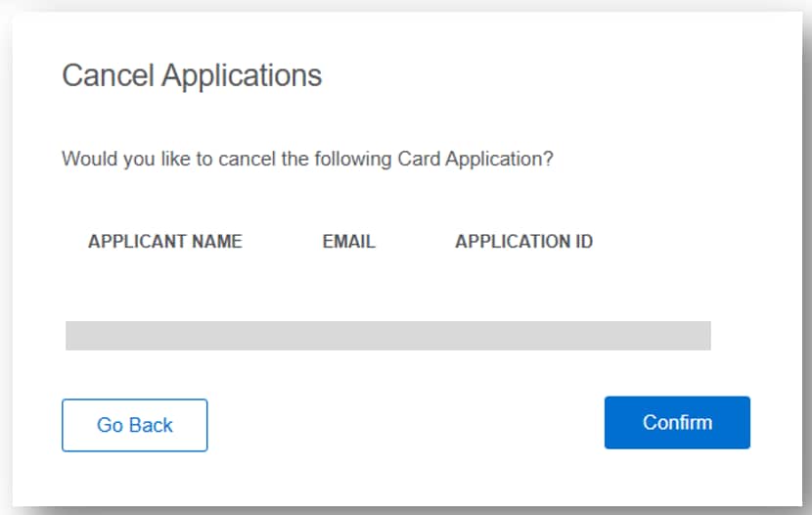Click the gray application row bar
The image size is (812, 515).
pyautogui.click(x=388, y=335)
